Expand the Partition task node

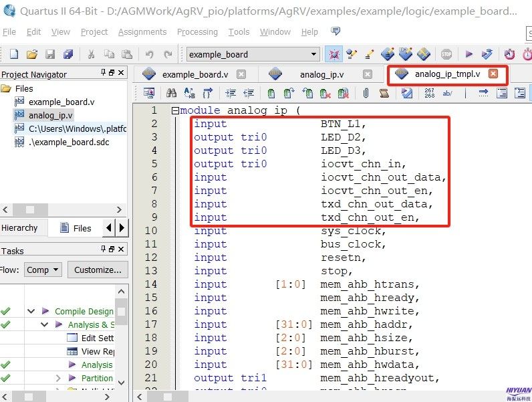tap(58, 378)
